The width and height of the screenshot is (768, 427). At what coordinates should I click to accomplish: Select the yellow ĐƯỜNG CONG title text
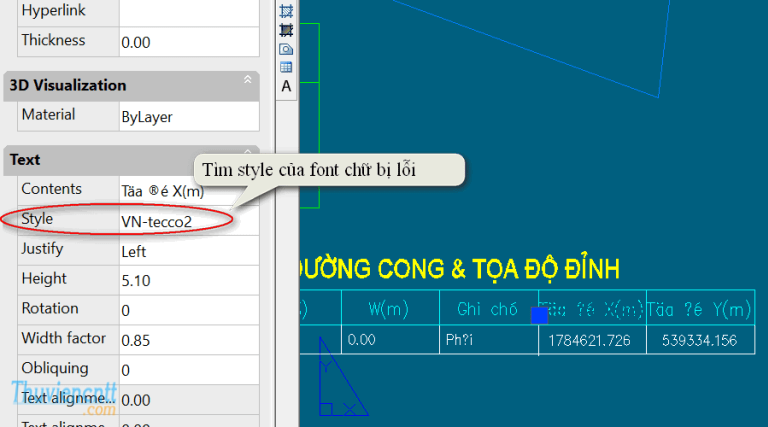(x=459, y=269)
